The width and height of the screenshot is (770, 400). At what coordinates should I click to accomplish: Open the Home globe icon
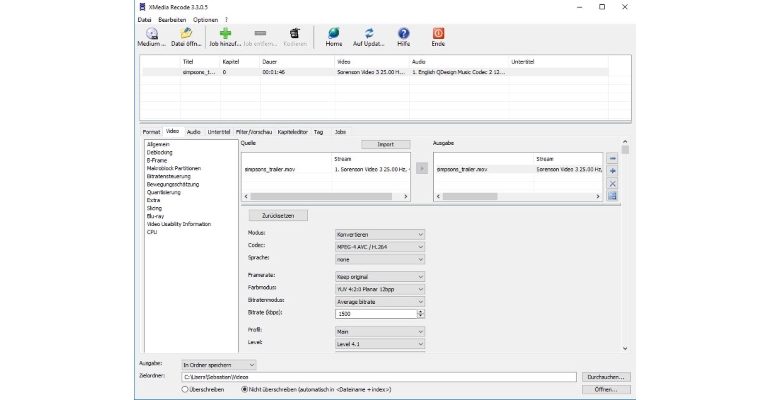click(x=333, y=33)
